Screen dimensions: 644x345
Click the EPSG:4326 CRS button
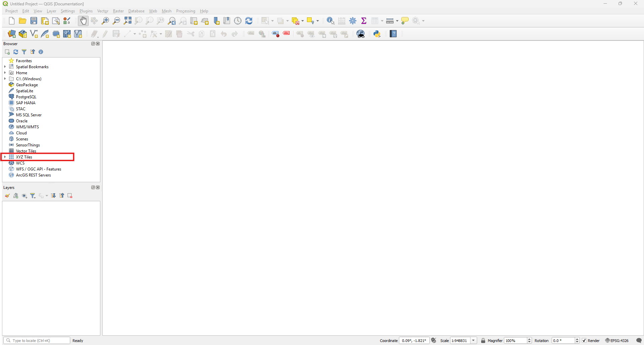(617, 340)
